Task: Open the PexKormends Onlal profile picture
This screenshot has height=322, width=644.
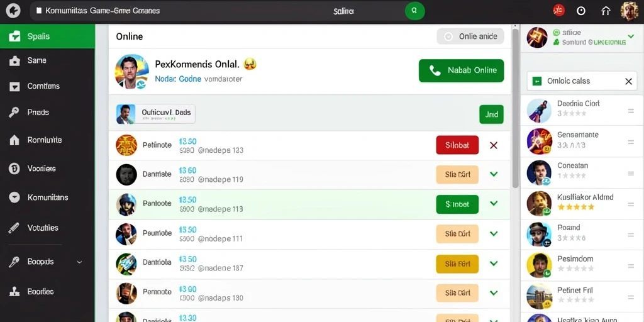Action: coord(132,72)
